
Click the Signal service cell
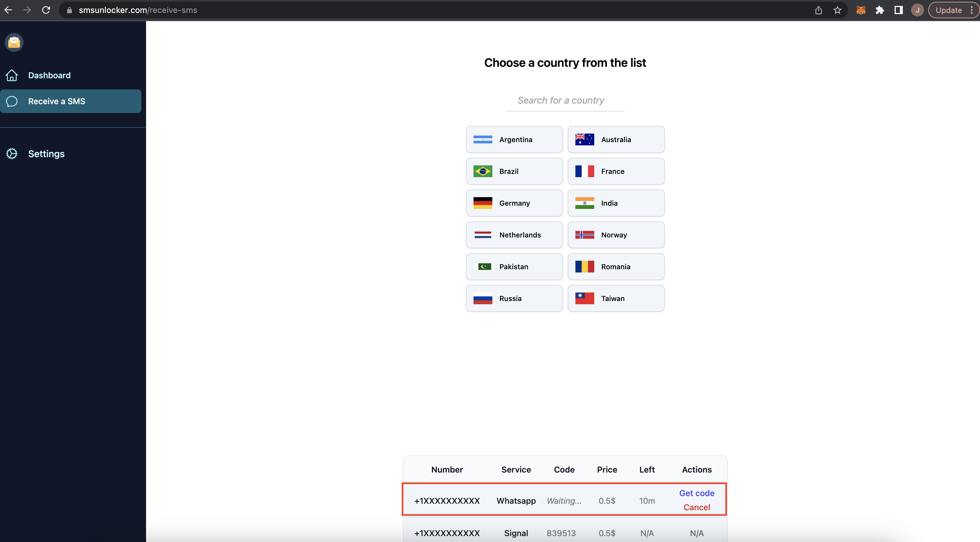tap(516, 533)
